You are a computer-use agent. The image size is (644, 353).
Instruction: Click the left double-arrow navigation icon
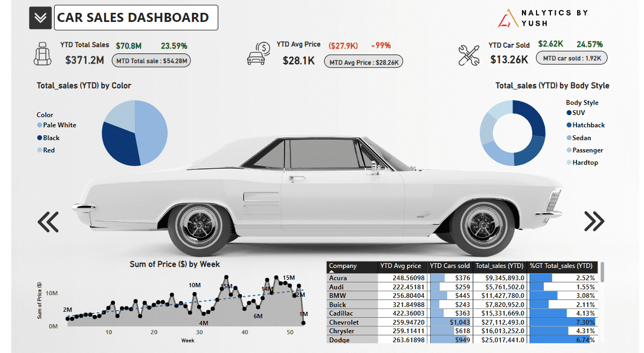pos(48,221)
